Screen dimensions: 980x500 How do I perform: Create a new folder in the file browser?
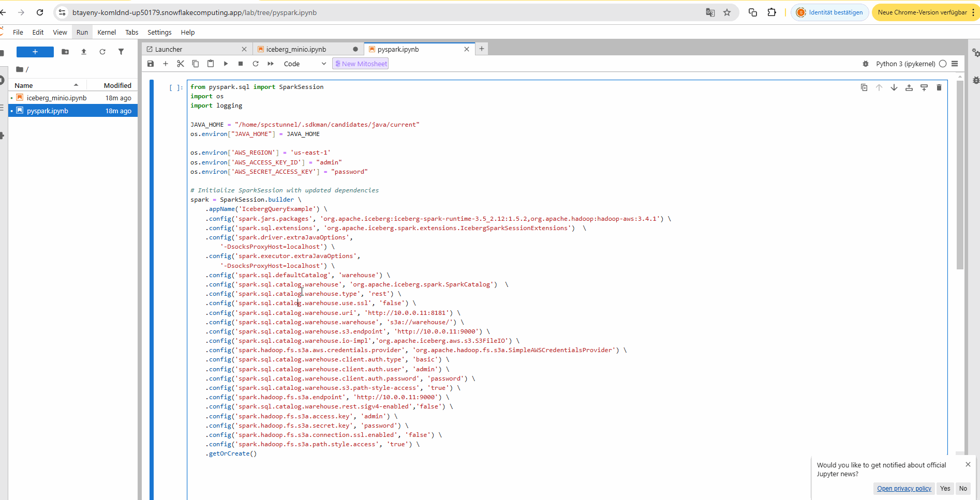pos(65,52)
